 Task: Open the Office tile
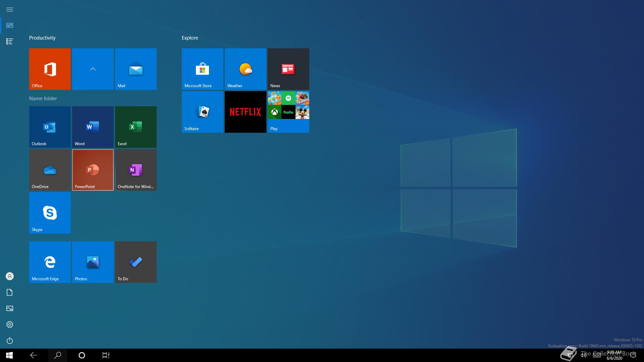pyautogui.click(x=50, y=69)
